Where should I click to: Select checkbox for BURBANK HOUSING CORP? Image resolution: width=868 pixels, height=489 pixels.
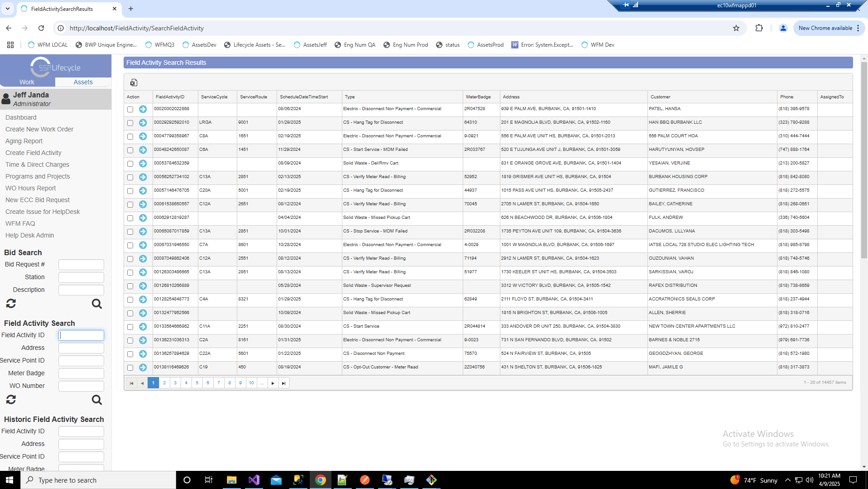pyautogui.click(x=130, y=177)
